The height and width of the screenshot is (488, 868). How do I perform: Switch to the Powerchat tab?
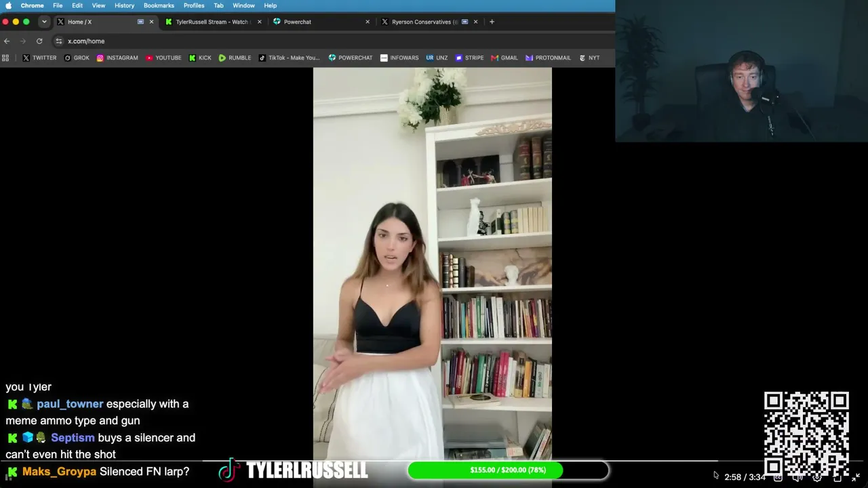click(x=321, y=22)
